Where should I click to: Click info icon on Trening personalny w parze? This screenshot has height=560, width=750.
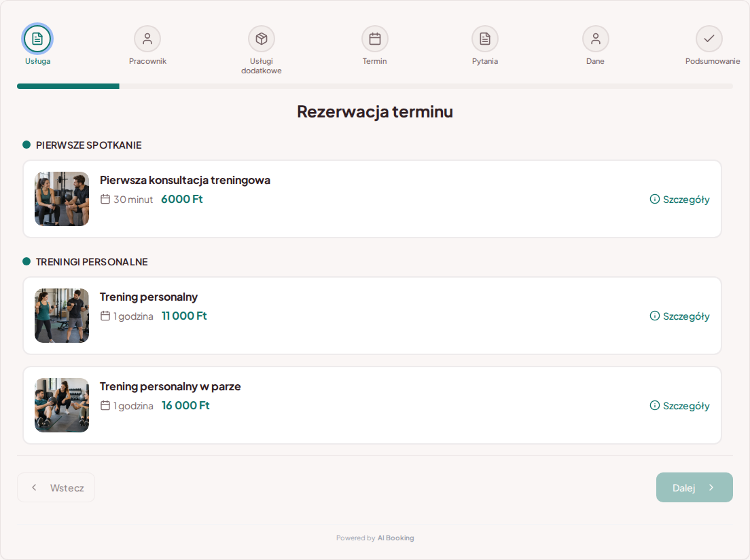pyautogui.click(x=655, y=405)
